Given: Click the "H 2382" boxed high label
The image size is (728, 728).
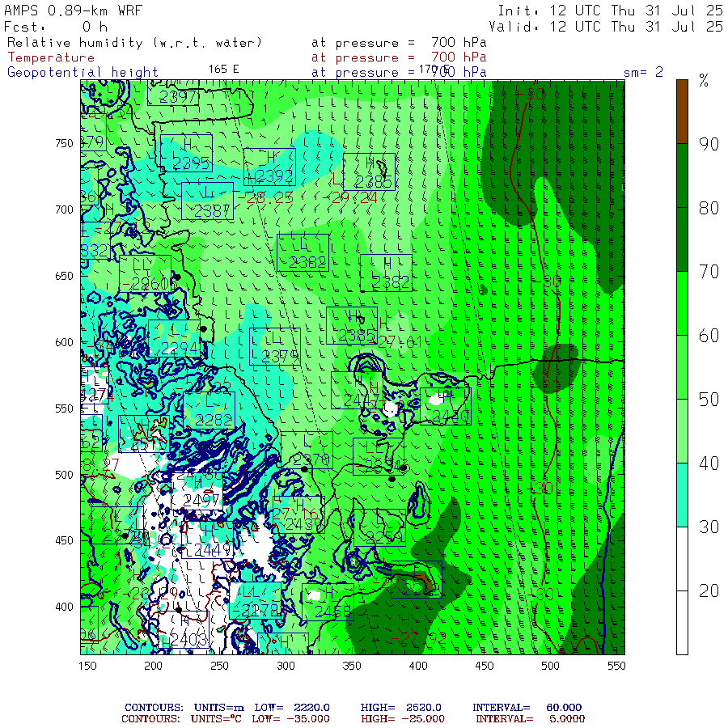Looking at the screenshot, I should tap(386, 273).
